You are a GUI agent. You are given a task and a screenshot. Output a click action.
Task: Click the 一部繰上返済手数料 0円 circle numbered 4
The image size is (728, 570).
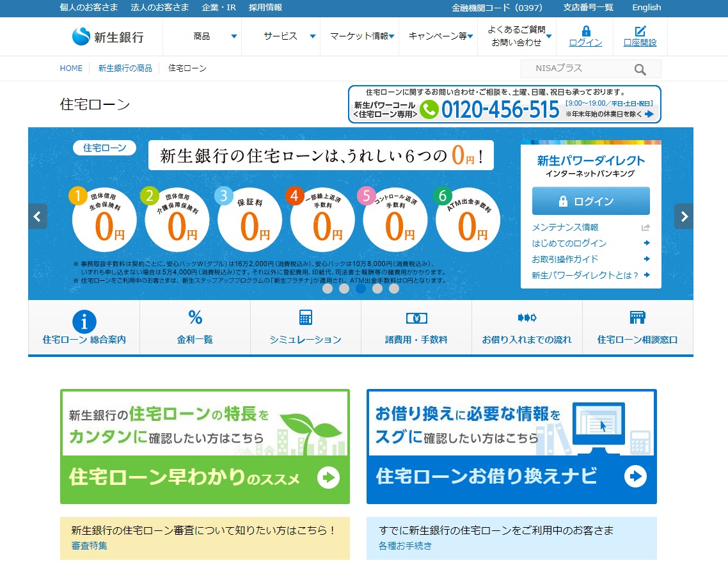pos(322,219)
